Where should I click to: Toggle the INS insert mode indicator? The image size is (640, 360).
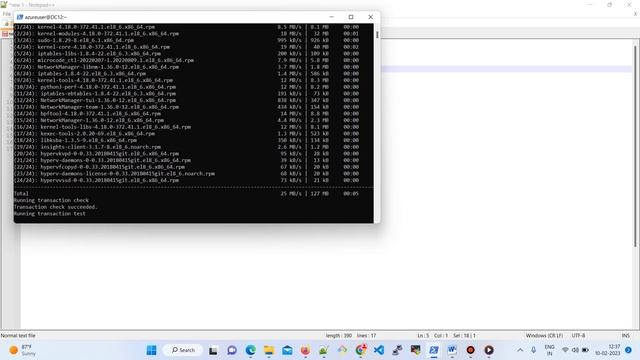[626, 336]
